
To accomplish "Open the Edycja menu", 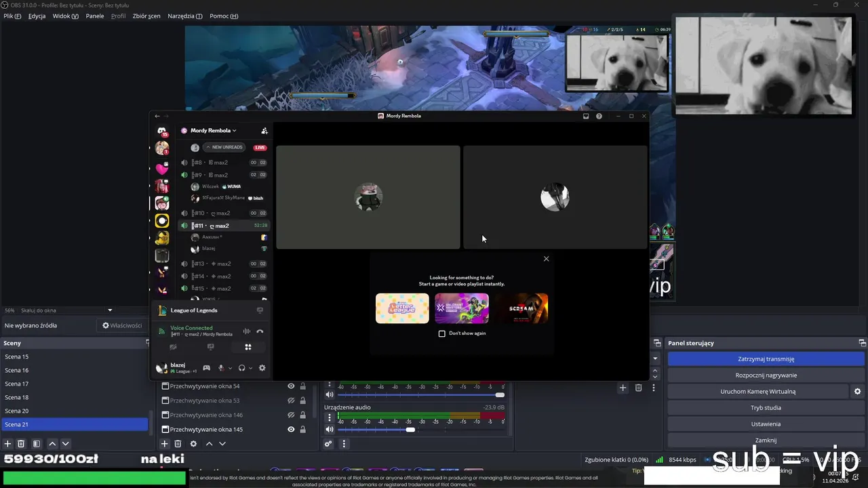I will pyautogui.click(x=37, y=16).
